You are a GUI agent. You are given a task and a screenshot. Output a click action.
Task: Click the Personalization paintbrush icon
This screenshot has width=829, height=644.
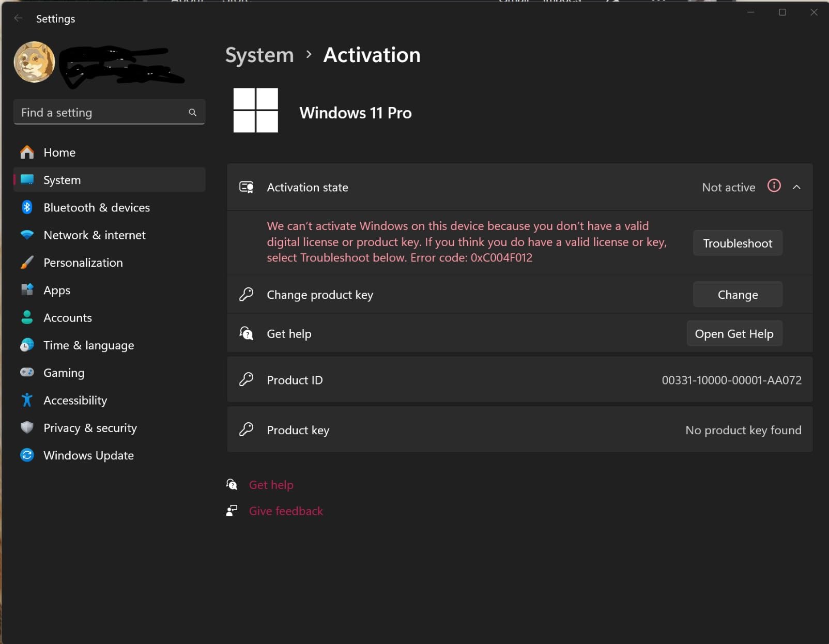pos(27,263)
